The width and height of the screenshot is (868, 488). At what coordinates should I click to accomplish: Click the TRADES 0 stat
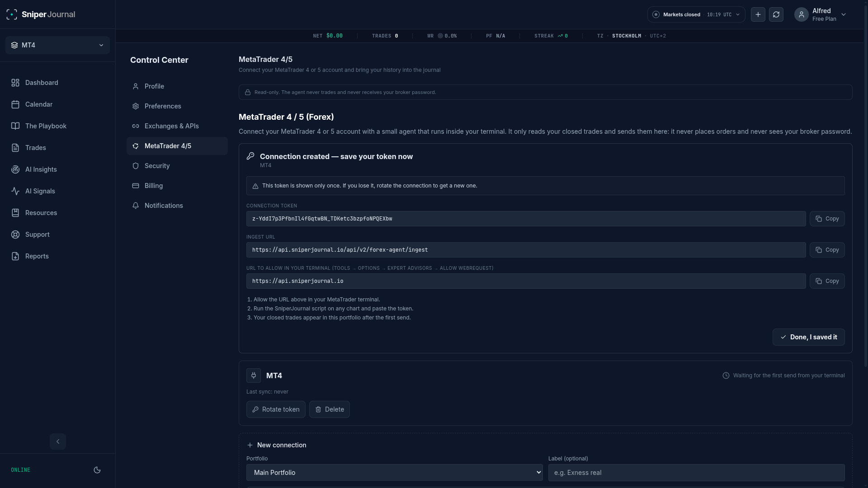385,36
